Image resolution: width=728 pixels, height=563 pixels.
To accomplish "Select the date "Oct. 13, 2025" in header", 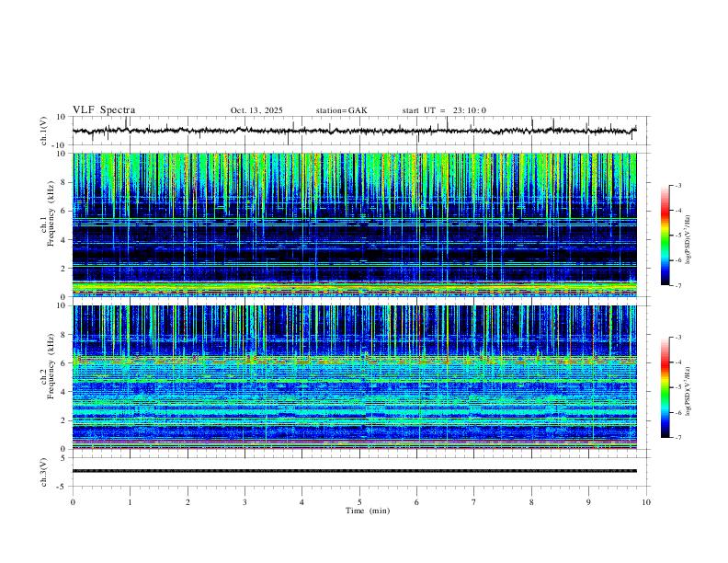I will (x=256, y=110).
